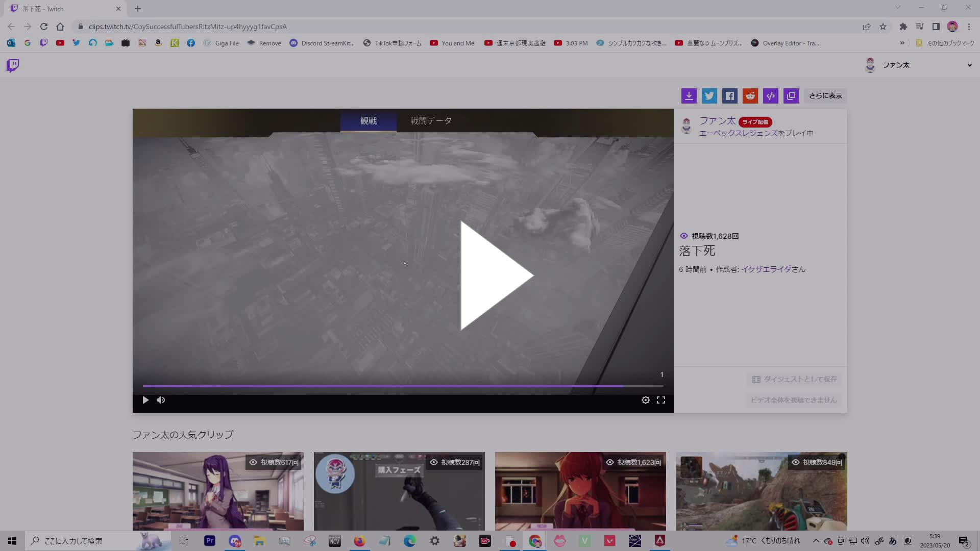This screenshot has width=980, height=551.
Task: Share the clip to Reddit
Action: click(750, 95)
